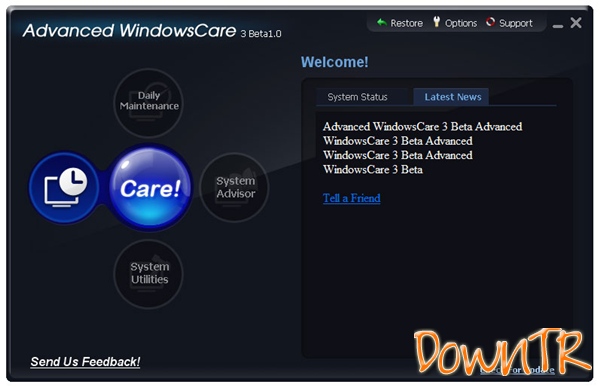
Task: Open System Utilities circle
Action: click(x=149, y=274)
